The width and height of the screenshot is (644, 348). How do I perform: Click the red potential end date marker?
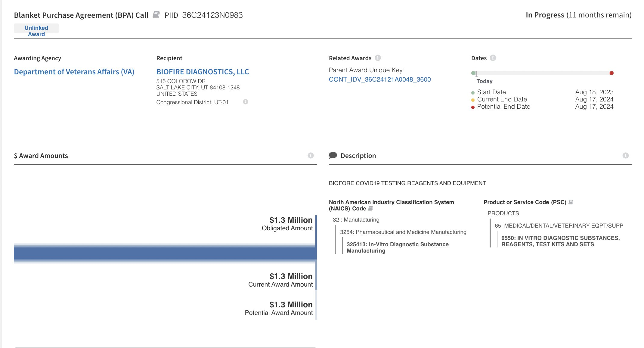click(x=611, y=73)
